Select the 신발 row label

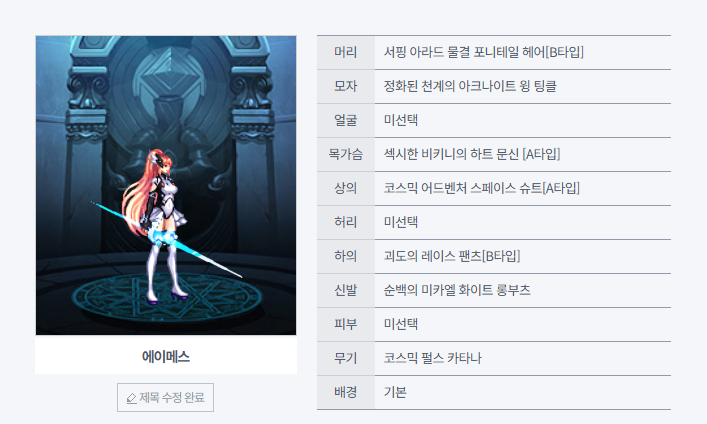point(345,290)
